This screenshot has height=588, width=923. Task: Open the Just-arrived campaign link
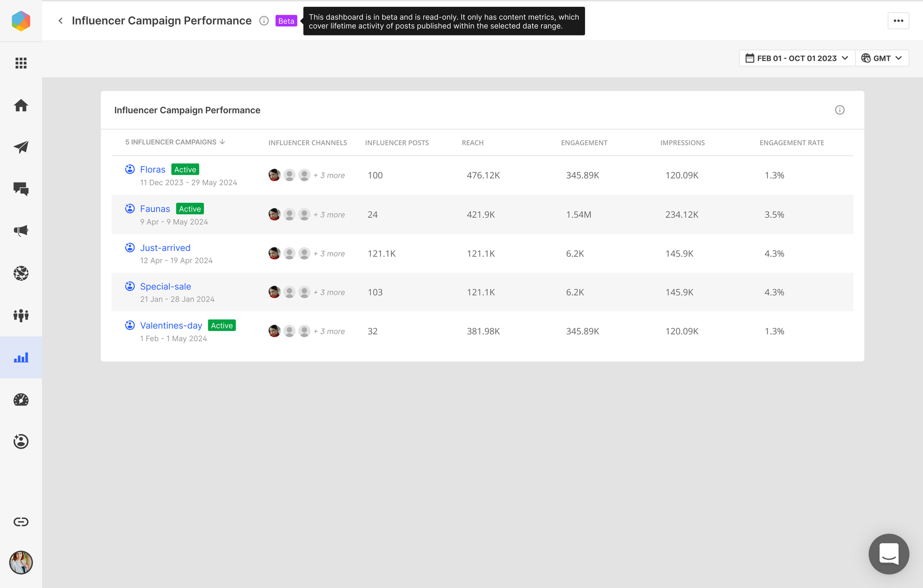click(x=165, y=248)
